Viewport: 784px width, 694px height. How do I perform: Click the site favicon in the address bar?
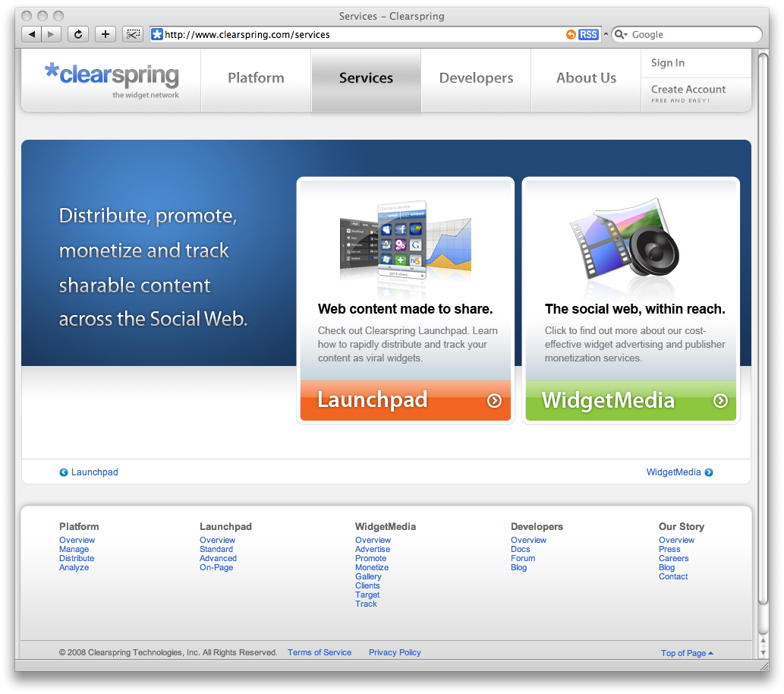[157, 34]
